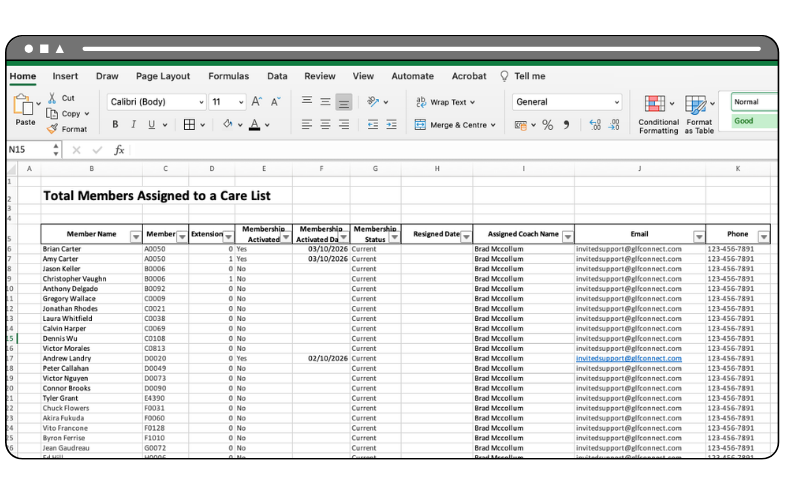794x500 pixels.
Task: Click the Fill colour bucket icon
Action: tap(227, 124)
